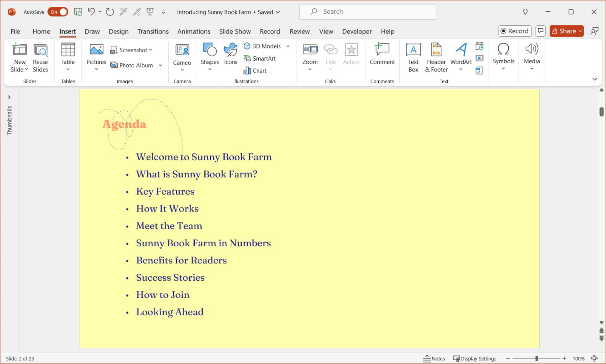This screenshot has width=606, height=364.
Task: Click the WordArt icon
Action: [x=461, y=50]
